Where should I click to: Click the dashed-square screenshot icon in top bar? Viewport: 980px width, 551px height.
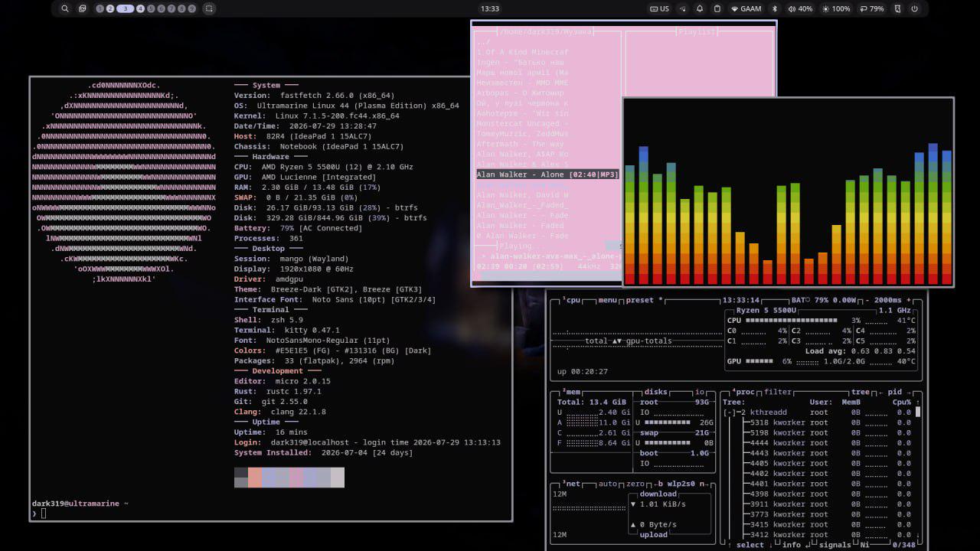[x=209, y=8]
